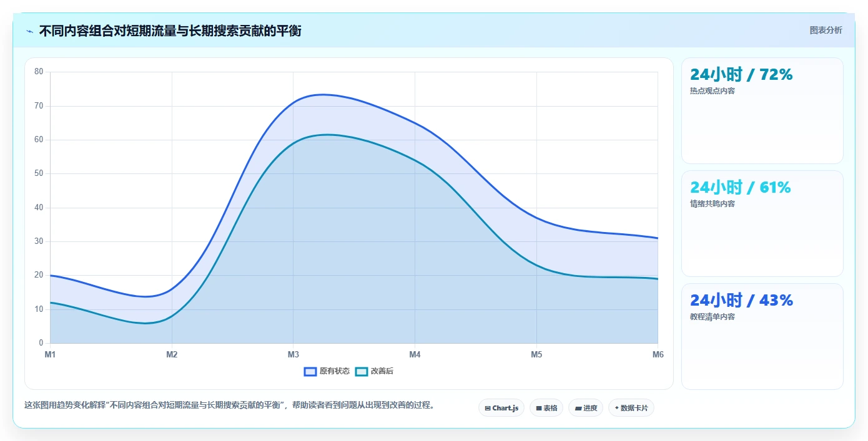Screen dimensions: 868x441
Task: Click the 改善后 line peak near M3
Action: [327, 135]
